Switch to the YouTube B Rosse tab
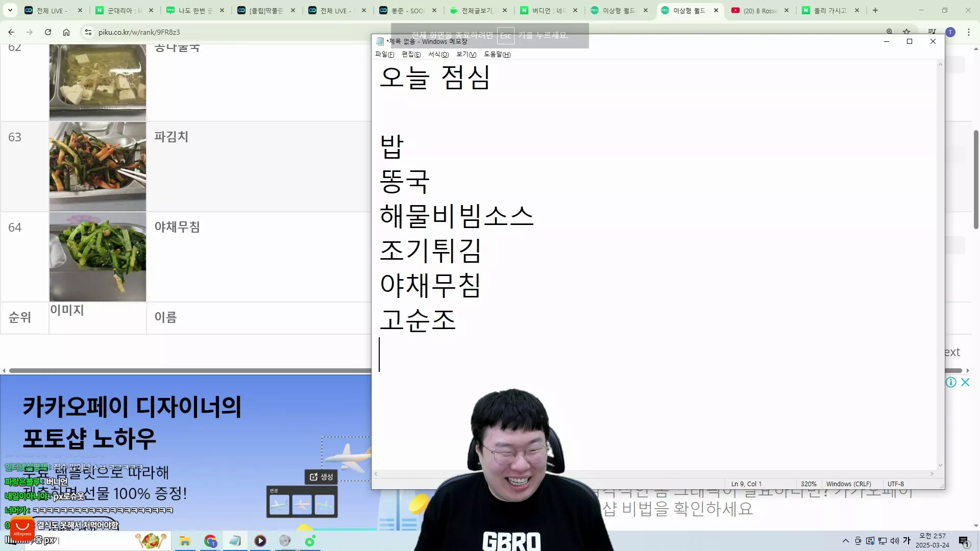The image size is (980, 551). 759,10
